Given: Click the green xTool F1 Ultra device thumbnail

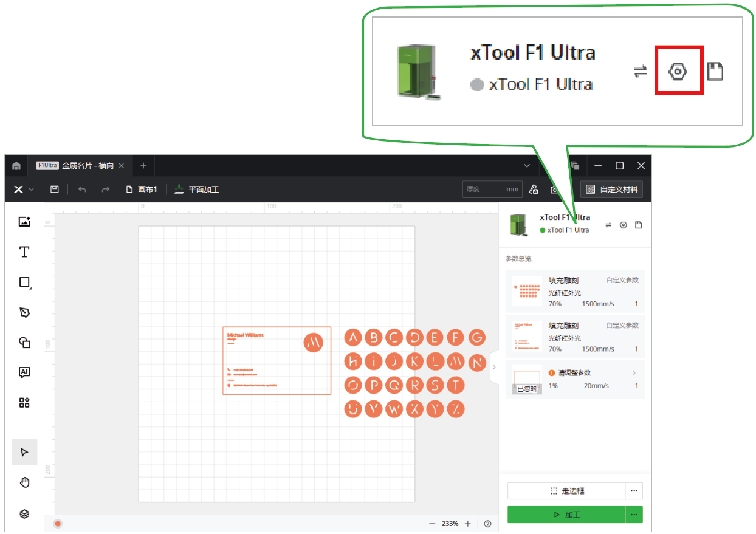Looking at the screenshot, I should click(x=518, y=225).
